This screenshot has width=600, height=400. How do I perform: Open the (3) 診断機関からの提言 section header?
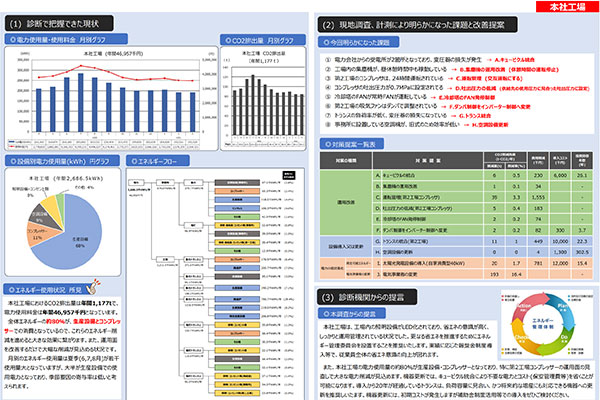374,298
